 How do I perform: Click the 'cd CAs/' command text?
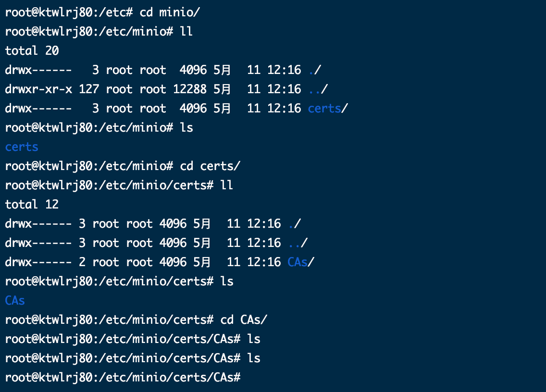tap(244, 319)
